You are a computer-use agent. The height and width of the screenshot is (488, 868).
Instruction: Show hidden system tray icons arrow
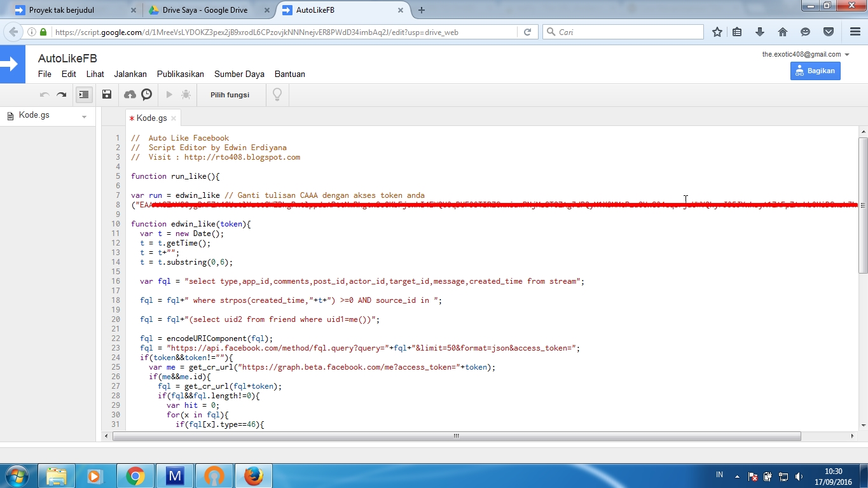click(737, 476)
